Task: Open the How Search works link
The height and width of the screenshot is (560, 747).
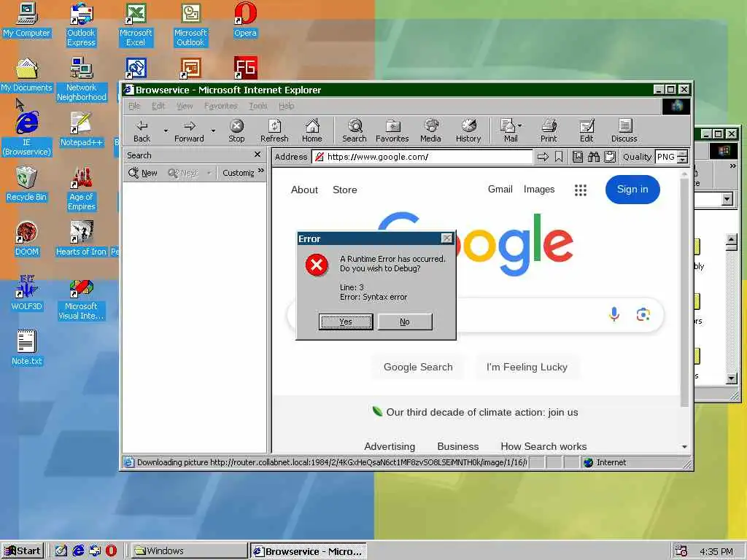Action: click(x=543, y=446)
